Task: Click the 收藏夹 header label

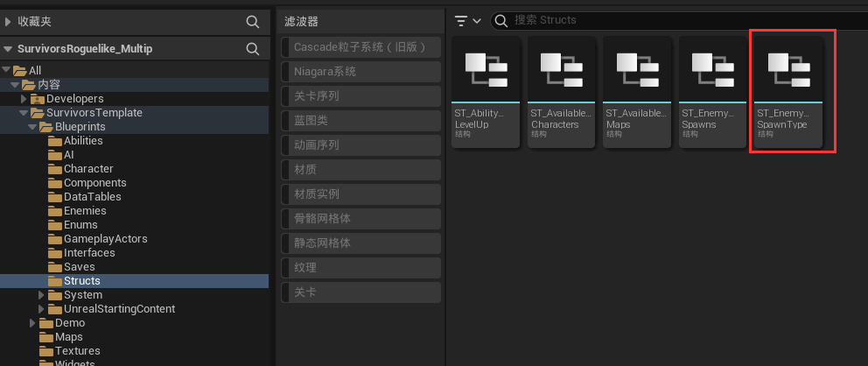Action: (34, 22)
